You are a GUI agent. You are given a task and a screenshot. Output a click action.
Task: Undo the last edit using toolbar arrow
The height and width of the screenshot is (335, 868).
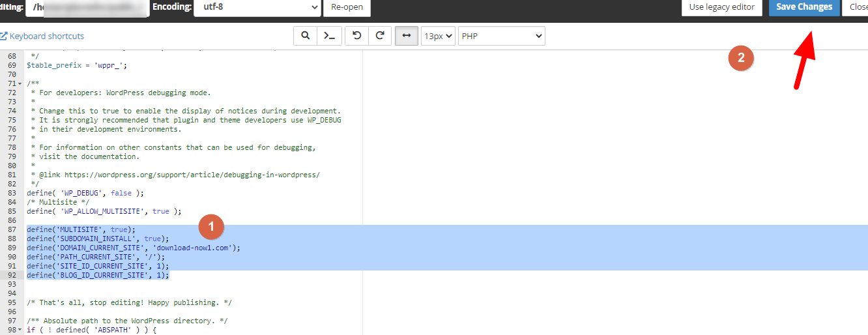(356, 36)
